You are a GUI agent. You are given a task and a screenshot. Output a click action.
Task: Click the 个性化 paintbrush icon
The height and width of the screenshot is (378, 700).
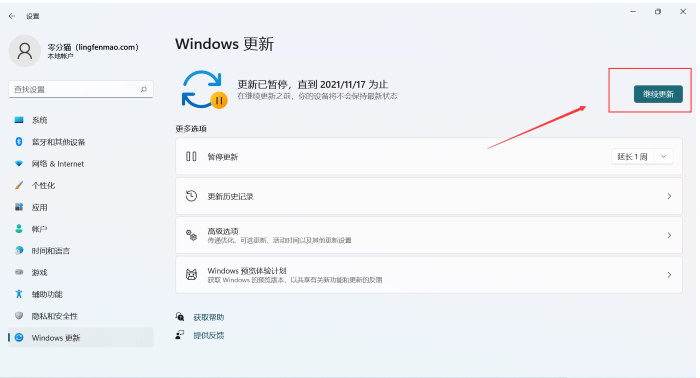pyautogui.click(x=19, y=185)
